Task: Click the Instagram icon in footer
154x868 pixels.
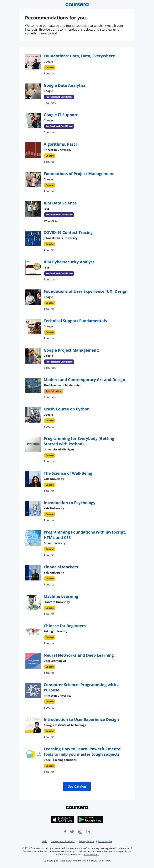Action: coord(80,832)
